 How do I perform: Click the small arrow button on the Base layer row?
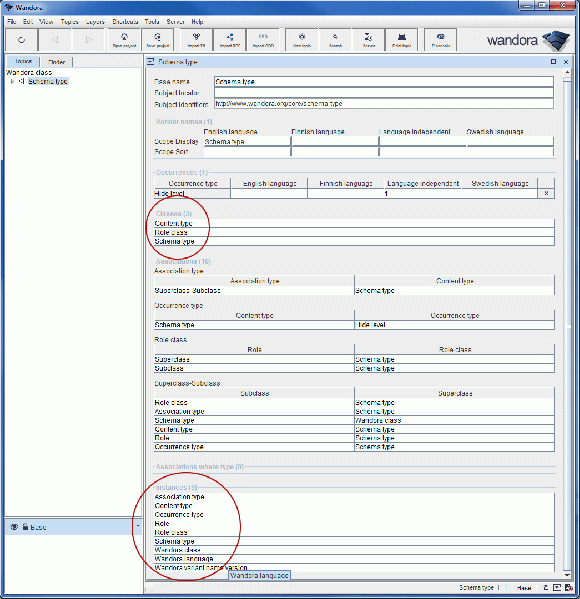(138, 526)
